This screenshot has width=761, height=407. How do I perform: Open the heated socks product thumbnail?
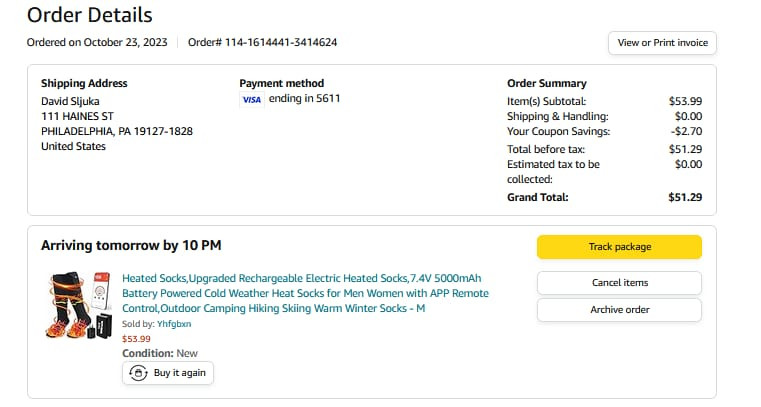78,304
